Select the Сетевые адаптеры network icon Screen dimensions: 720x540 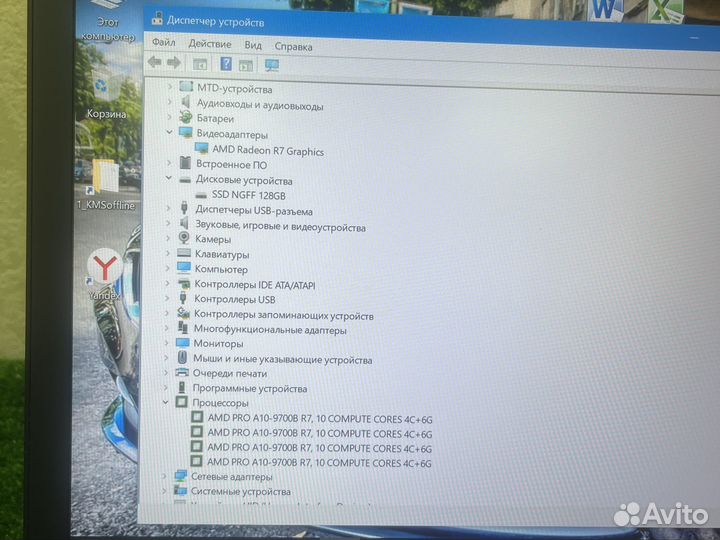pyautogui.click(x=180, y=476)
